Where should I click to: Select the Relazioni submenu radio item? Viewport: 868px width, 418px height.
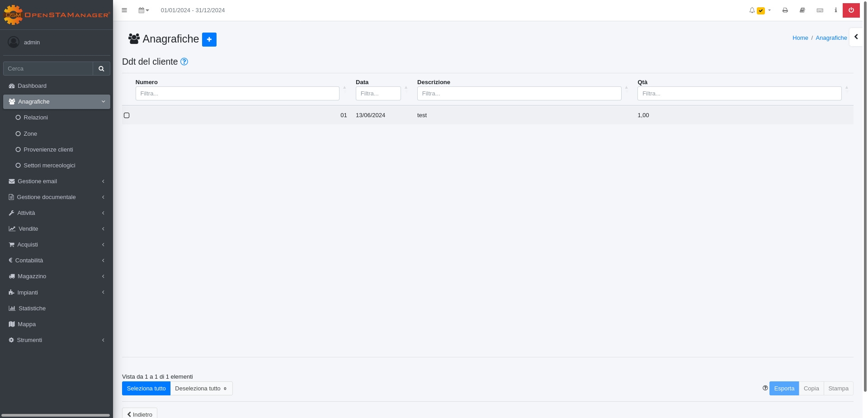pos(36,118)
